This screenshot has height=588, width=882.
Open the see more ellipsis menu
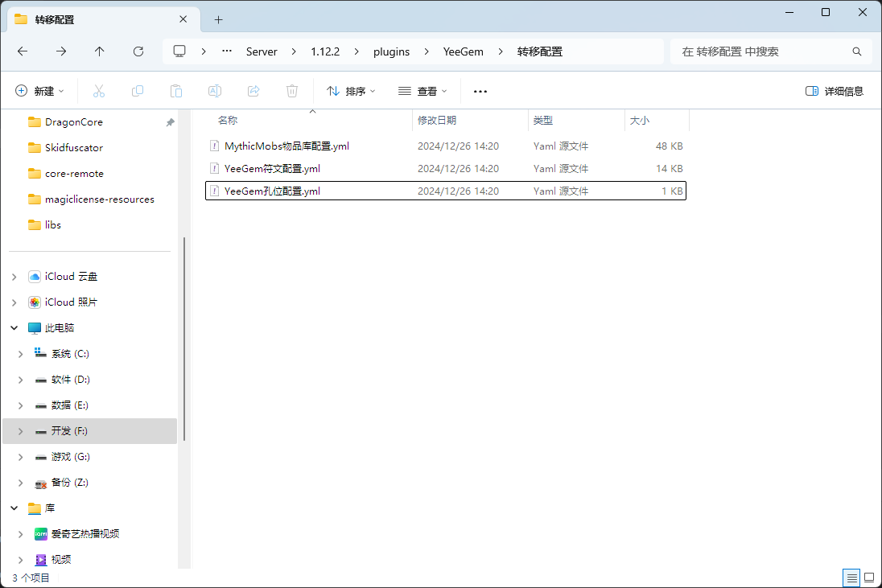[x=480, y=91]
